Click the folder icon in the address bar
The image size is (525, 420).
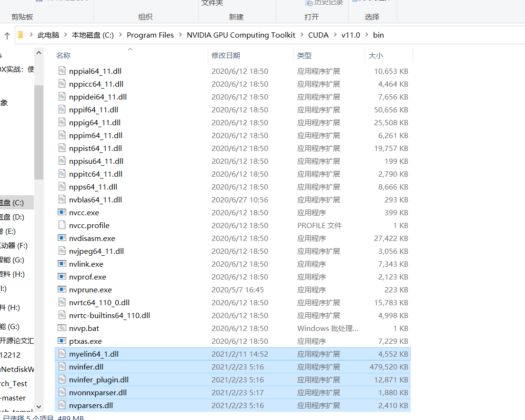pyautogui.click(x=21, y=35)
